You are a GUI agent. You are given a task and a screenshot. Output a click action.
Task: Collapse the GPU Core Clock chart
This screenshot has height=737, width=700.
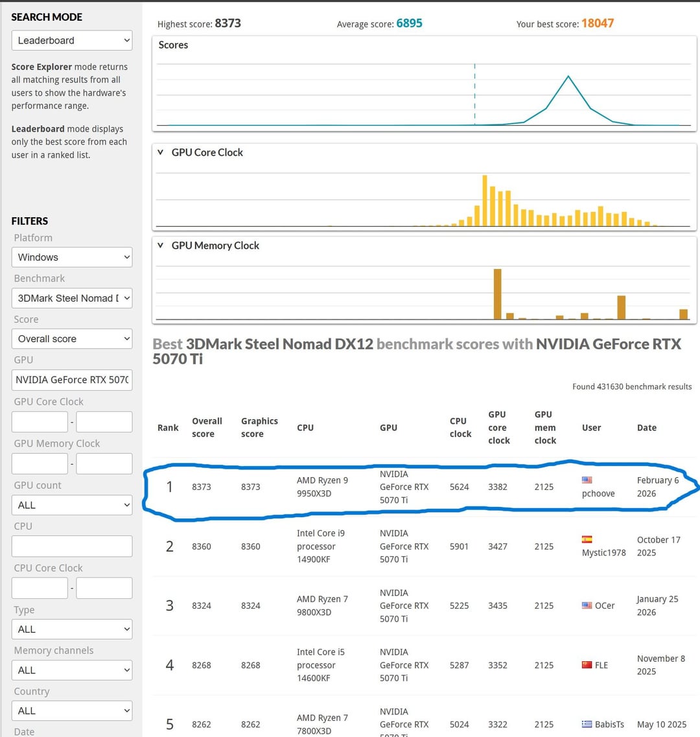coord(161,152)
